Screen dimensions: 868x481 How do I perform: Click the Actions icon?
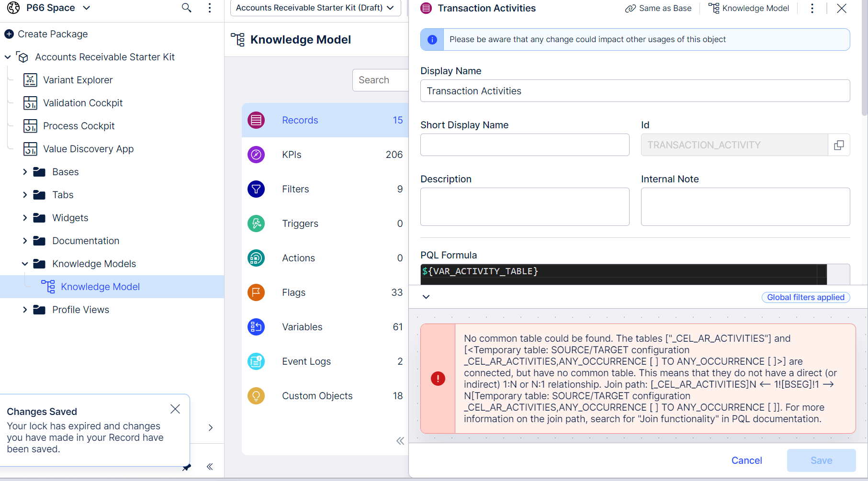(256, 258)
